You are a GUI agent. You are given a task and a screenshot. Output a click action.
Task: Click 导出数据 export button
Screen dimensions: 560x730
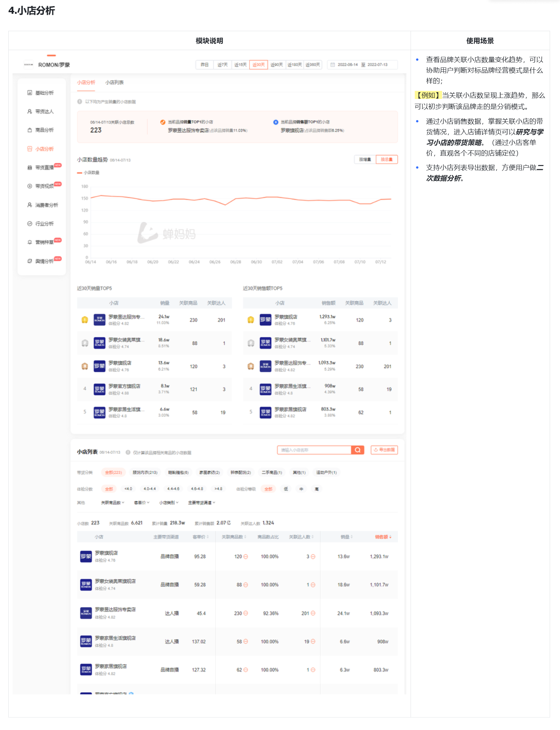(x=384, y=450)
